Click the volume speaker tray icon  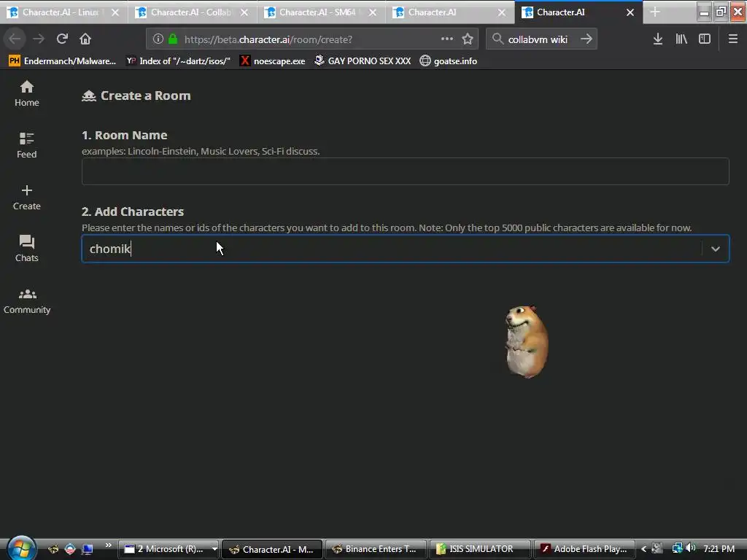[691, 548]
